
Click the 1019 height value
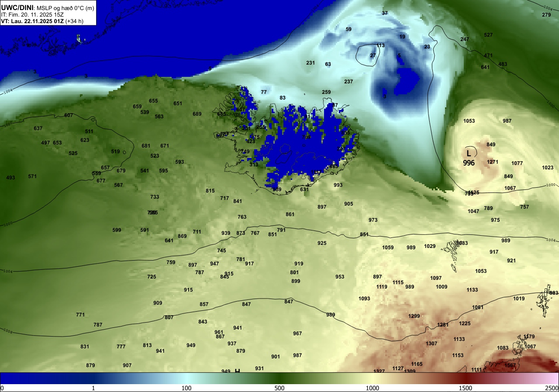[x=519, y=299]
